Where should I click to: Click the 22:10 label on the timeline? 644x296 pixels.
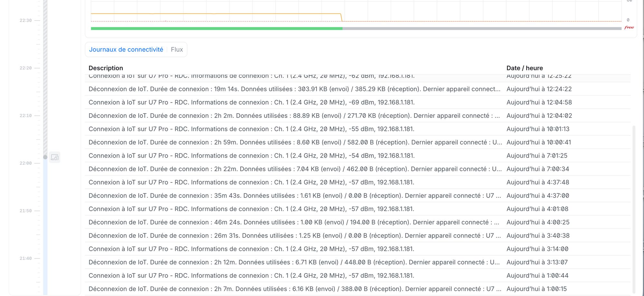[25, 116]
